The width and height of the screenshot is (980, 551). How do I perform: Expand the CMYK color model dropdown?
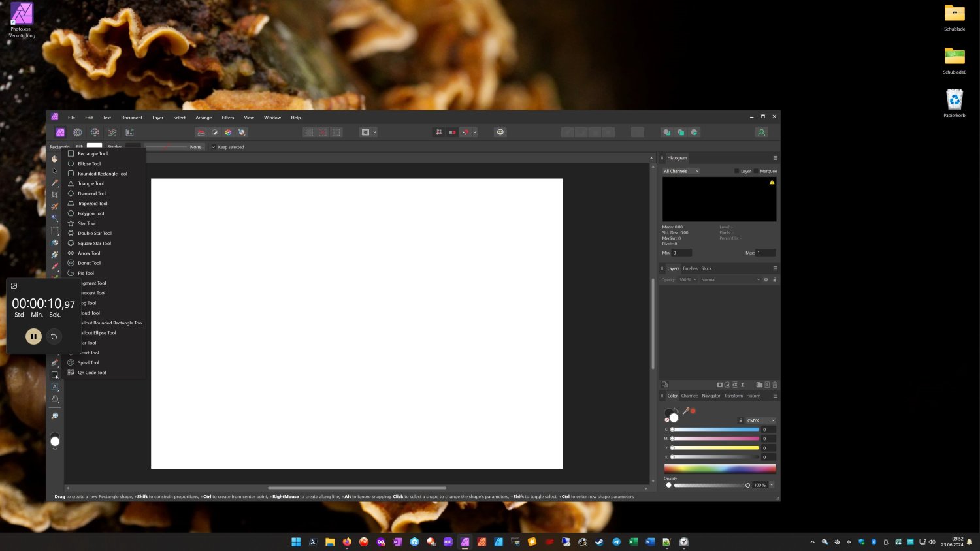(x=760, y=420)
